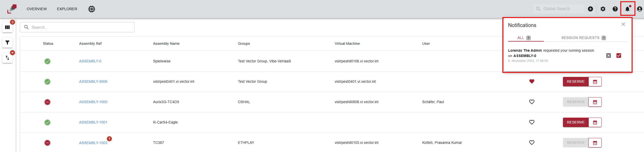This screenshot has width=644, height=152.
Task: Switch to SESSION REQUESTS tab
Action: 584,38
